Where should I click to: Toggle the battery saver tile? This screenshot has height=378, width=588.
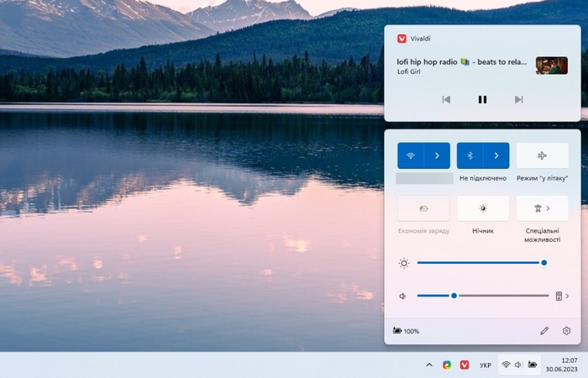click(x=423, y=208)
